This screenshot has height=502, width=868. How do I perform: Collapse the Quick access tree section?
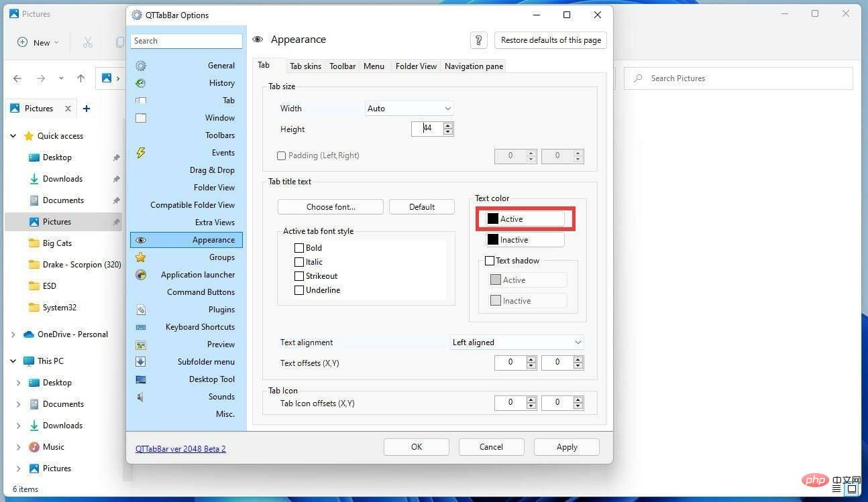point(13,136)
